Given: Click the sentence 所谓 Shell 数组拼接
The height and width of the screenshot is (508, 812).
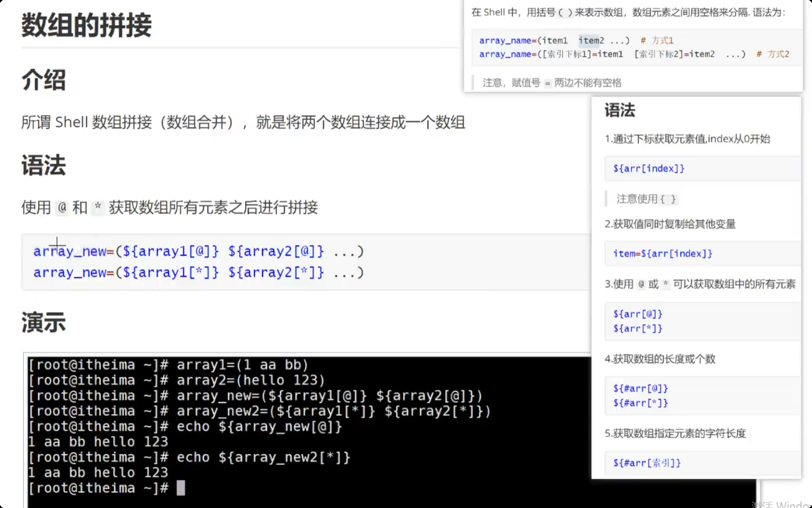Looking at the screenshot, I should click(243, 123).
